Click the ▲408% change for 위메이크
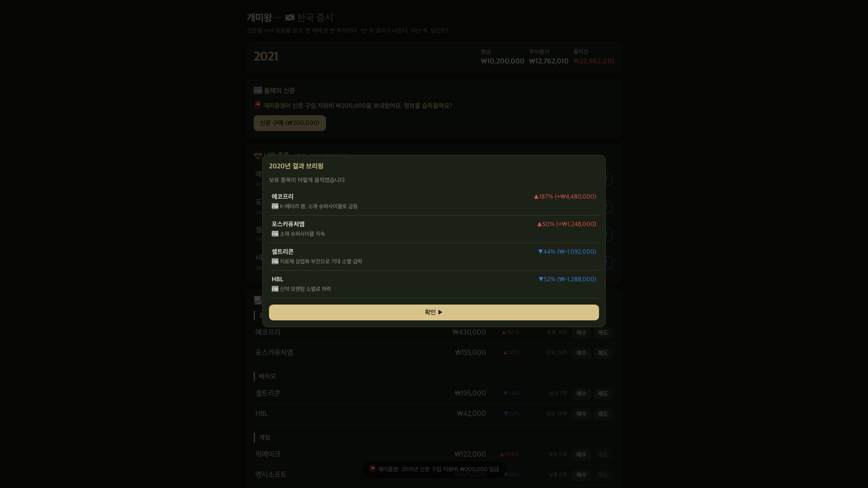Image resolution: width=868 pixels, height=488 pixels. [x=509, y=455]
